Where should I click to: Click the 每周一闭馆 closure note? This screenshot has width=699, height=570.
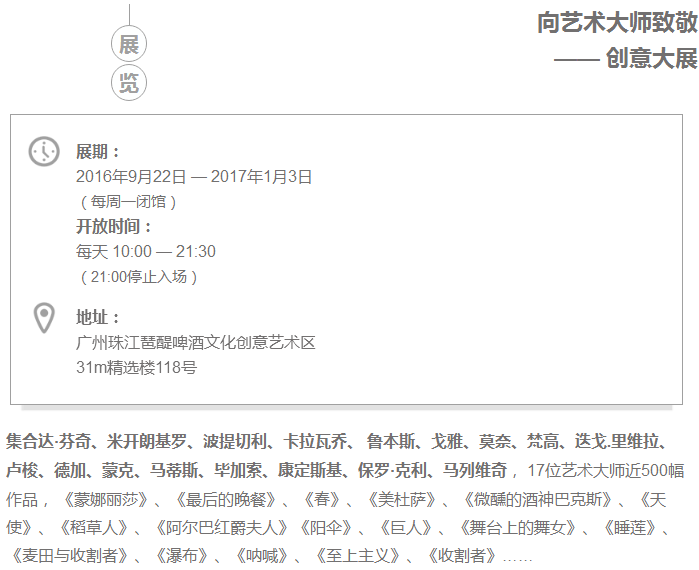127,202
